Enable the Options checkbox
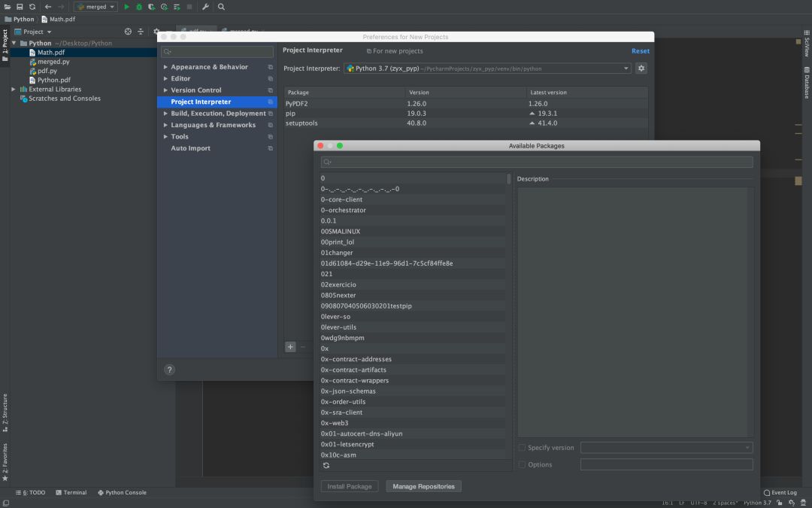 point(522,464)
